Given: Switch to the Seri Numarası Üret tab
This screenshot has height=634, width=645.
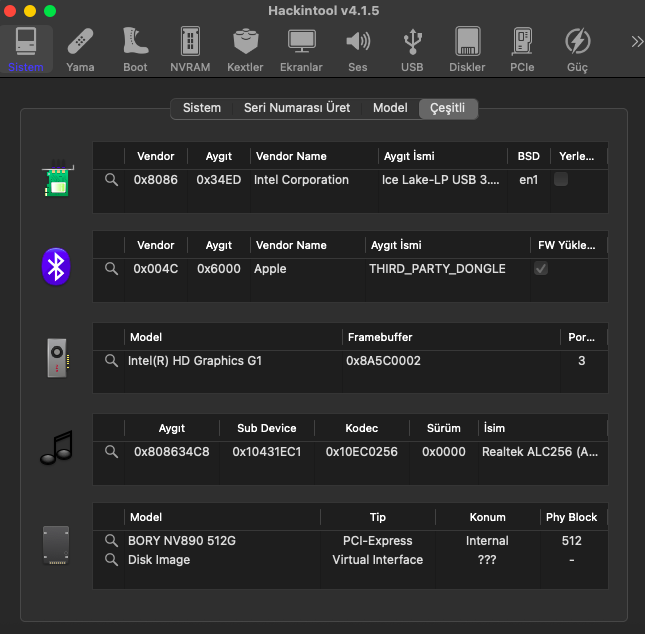Looking at the screenshot, I should pyautogui.click(x=297, y=108).
